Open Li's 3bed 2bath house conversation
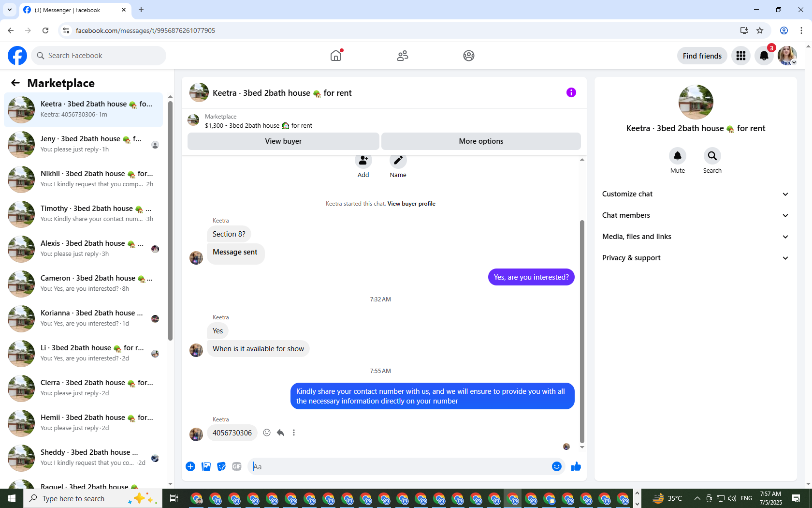 tap(83, 353)
